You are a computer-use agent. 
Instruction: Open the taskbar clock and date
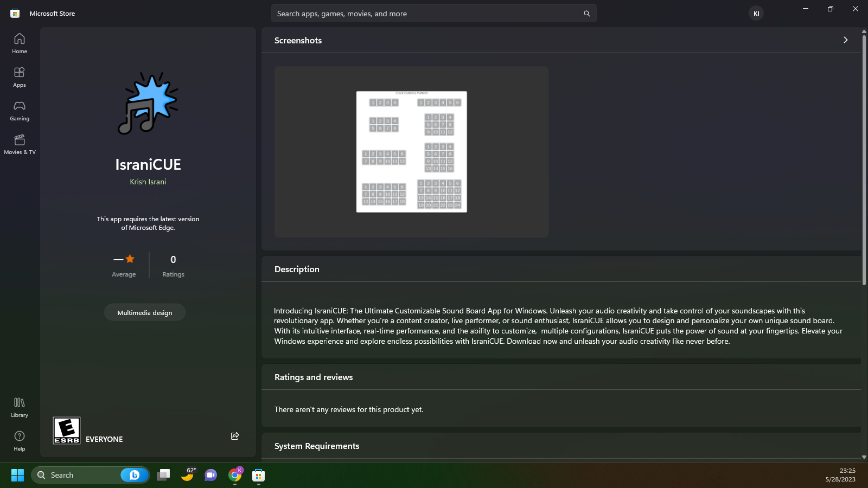[840, 475]
